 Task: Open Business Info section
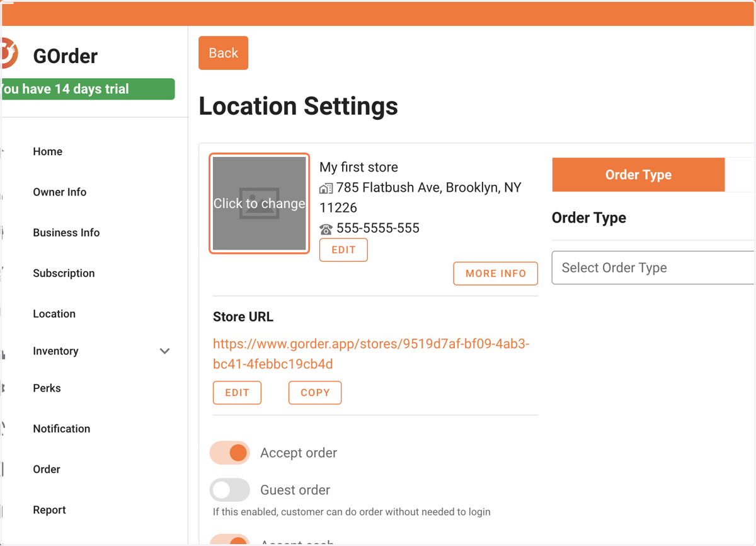click(x=66, y=233)
